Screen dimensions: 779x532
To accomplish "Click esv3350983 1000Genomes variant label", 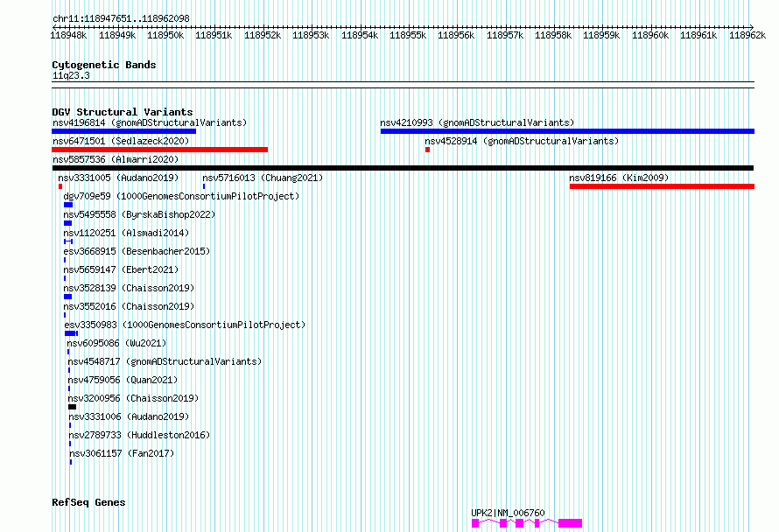I will pyautogui.click(x=185, y=325).
